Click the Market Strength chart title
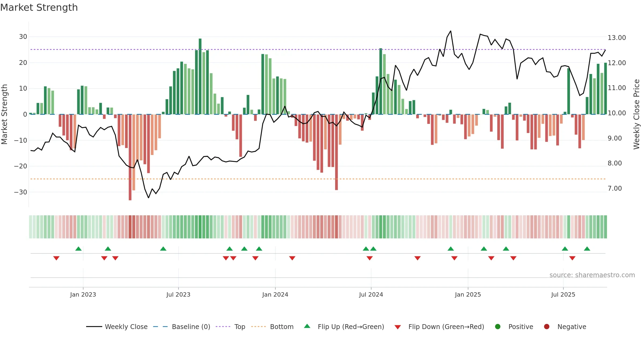The height and width of the screenshot is (362, 644). [39, 8]
